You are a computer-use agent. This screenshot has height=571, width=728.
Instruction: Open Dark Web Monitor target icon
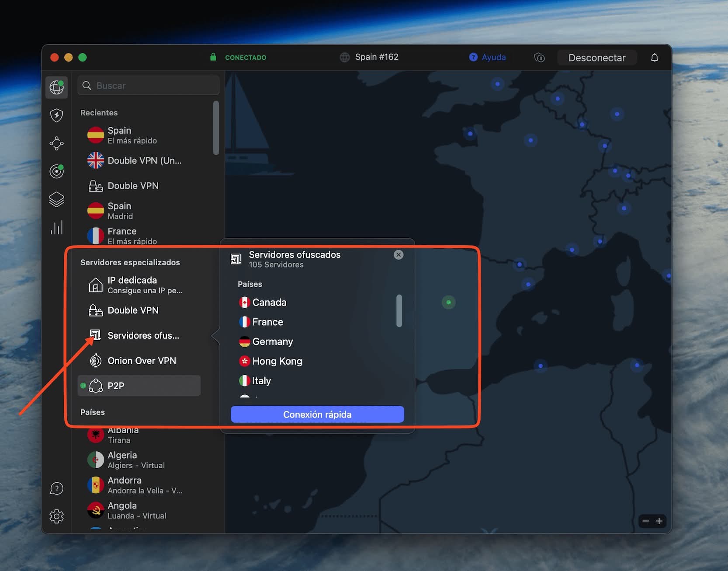[x=56, y=171]
